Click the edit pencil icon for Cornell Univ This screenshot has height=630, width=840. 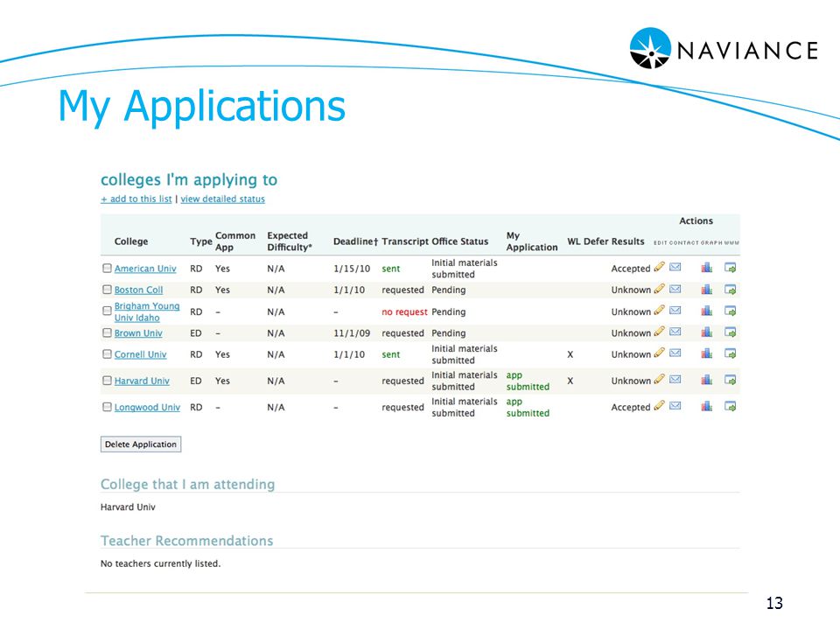click(x=660, y=353)
